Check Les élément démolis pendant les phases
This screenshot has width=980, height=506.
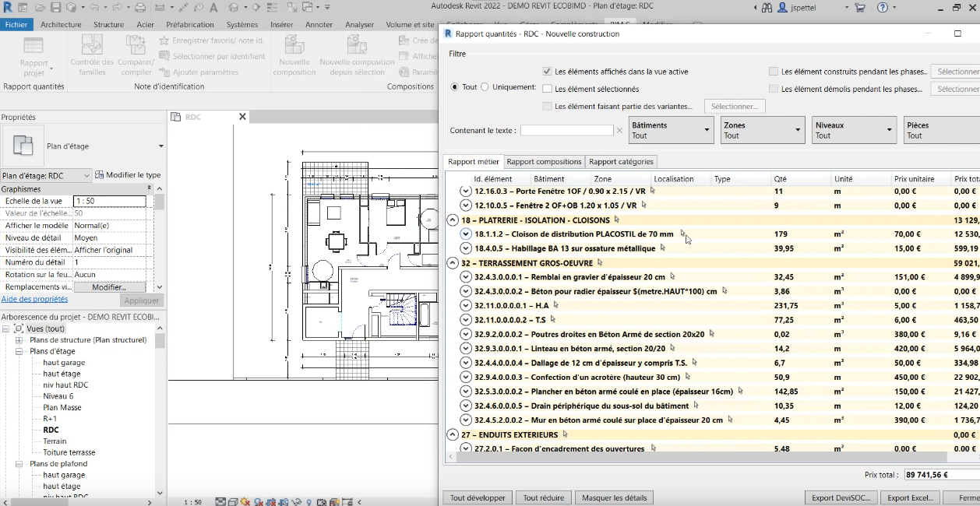point(774,89)
